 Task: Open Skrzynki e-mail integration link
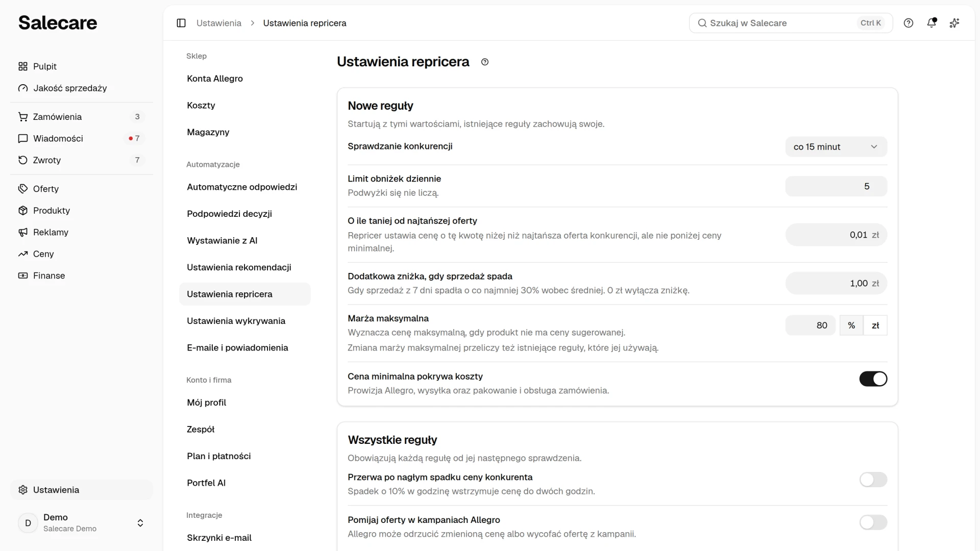point(245,538)
